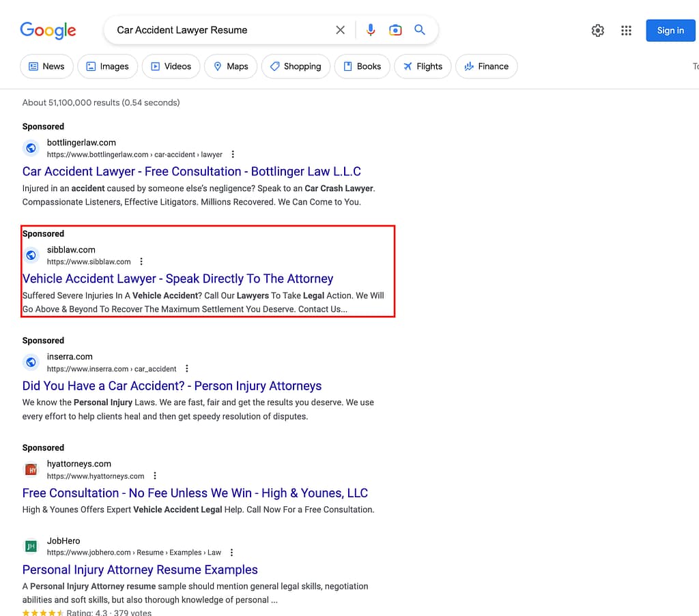Viewport: 699px width, 616px height.
Task: Click the sibblaw.com globe favicon
Action: (31, 255)
